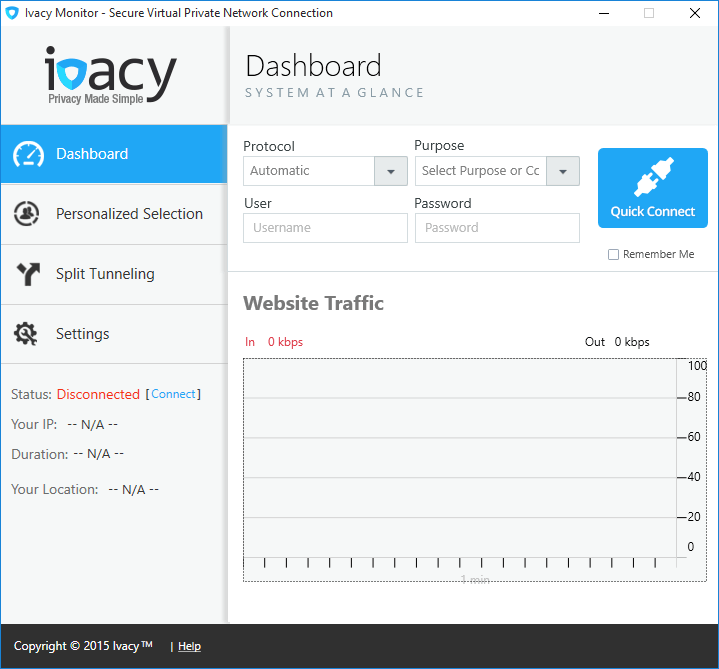Click the Select Purpose or Country combo box
Image resolution: width=719 pixels, height=669 pixels.
point(497,171)
